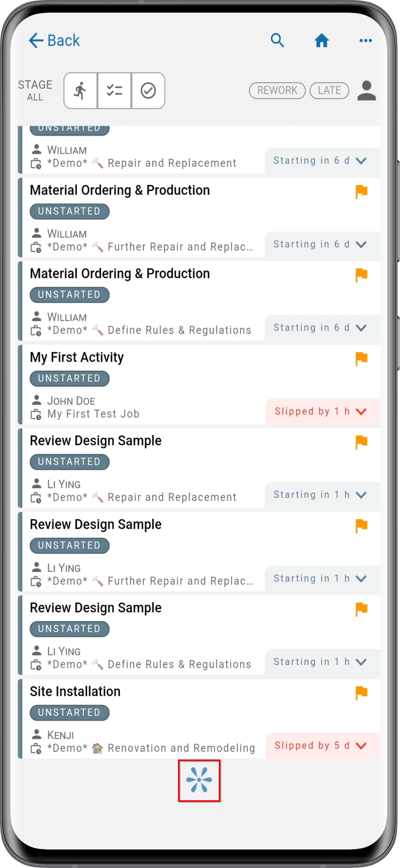400x868 pixels.
Task: Click UNSTARTED badge on My First Activity
Action: (69, 378)
